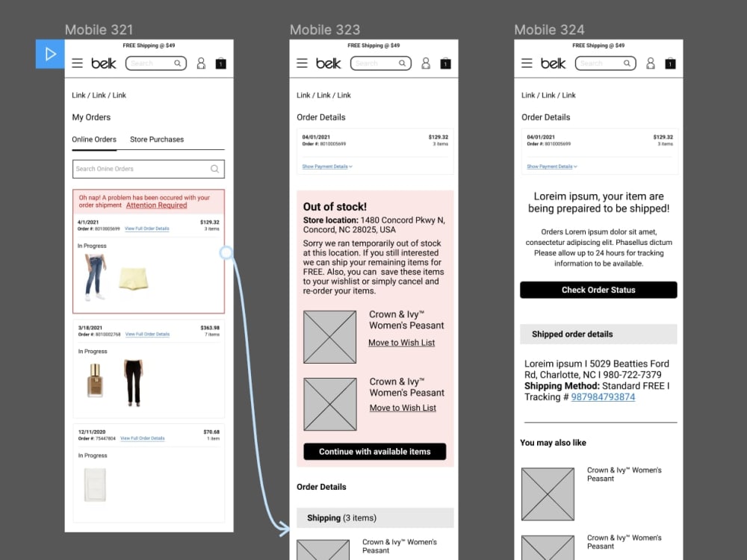This screenshot has width=747, height=560.
Task: Click the prototype connection node on first order card
Action: click(226, 252)
